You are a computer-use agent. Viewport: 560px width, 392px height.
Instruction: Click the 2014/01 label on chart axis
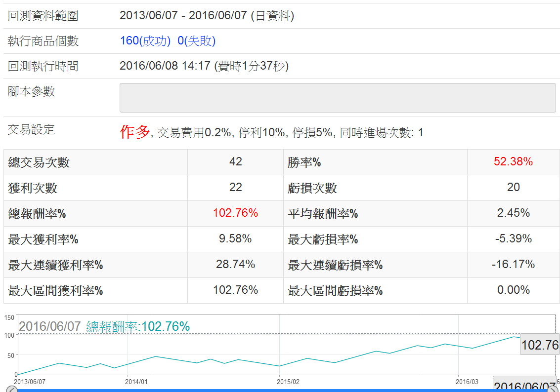[x=136, y=382]
